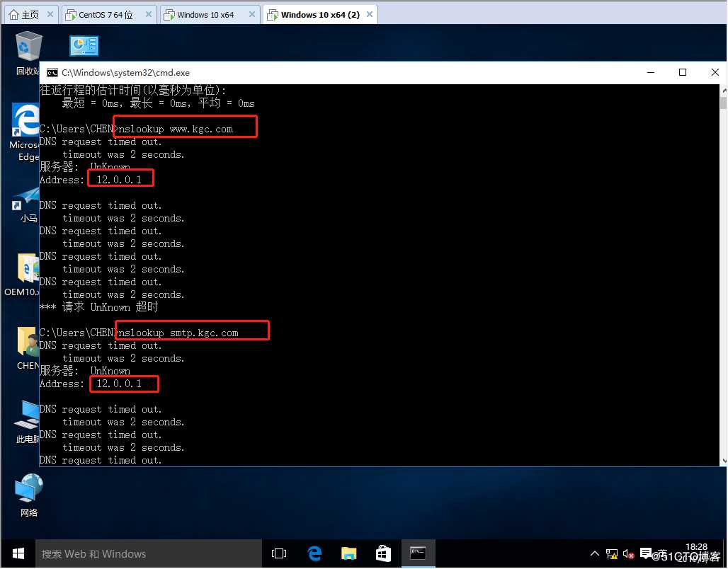Open the Store from the taskbar

pyautogui.click(x=383, y=553)
